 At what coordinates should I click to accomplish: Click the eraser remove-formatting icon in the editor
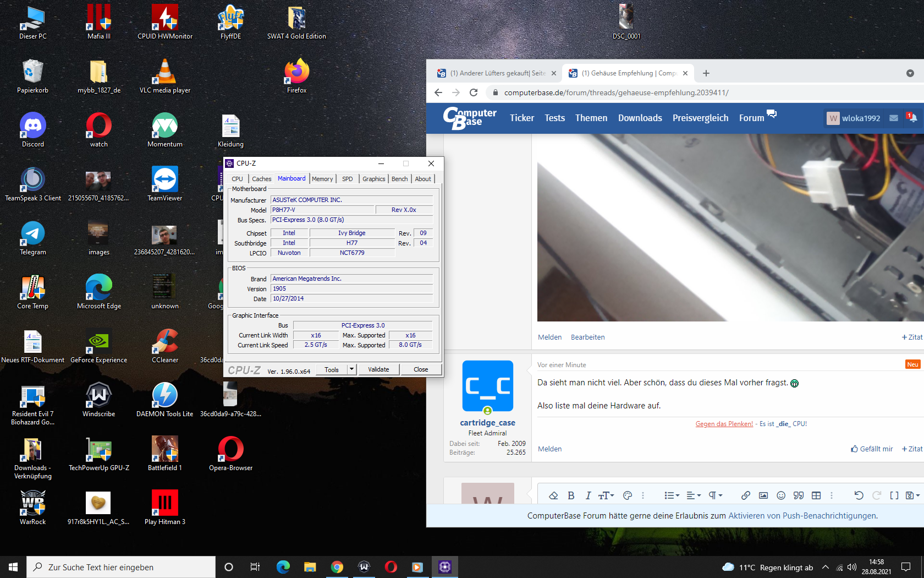pos(553,495)
